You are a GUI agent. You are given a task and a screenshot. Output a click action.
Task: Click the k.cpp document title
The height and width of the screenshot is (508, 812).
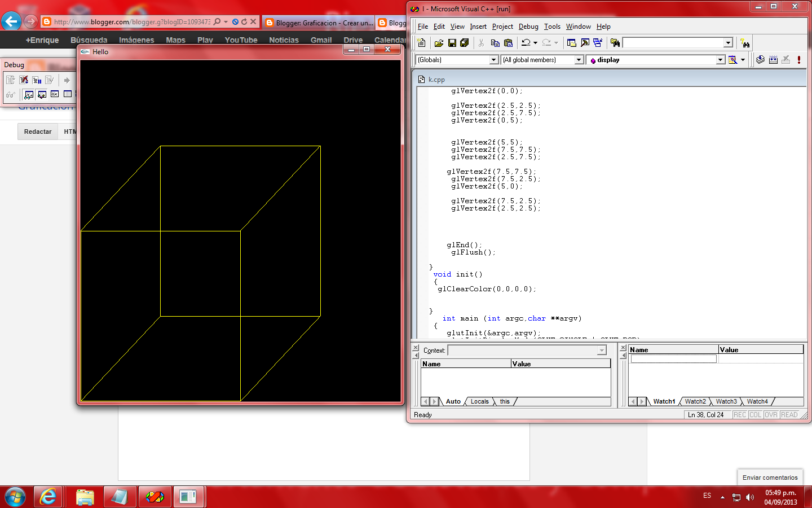coord(436,80)
